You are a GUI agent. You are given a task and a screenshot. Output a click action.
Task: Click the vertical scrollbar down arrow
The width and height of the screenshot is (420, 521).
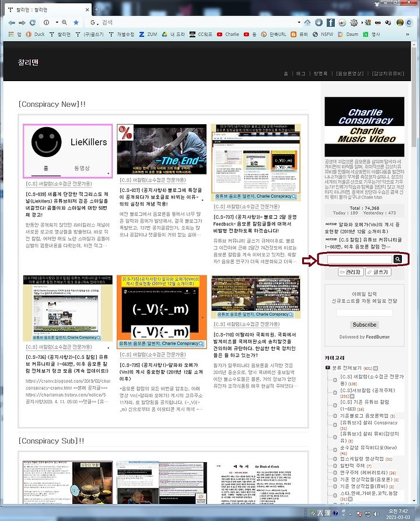click(414, 501)
